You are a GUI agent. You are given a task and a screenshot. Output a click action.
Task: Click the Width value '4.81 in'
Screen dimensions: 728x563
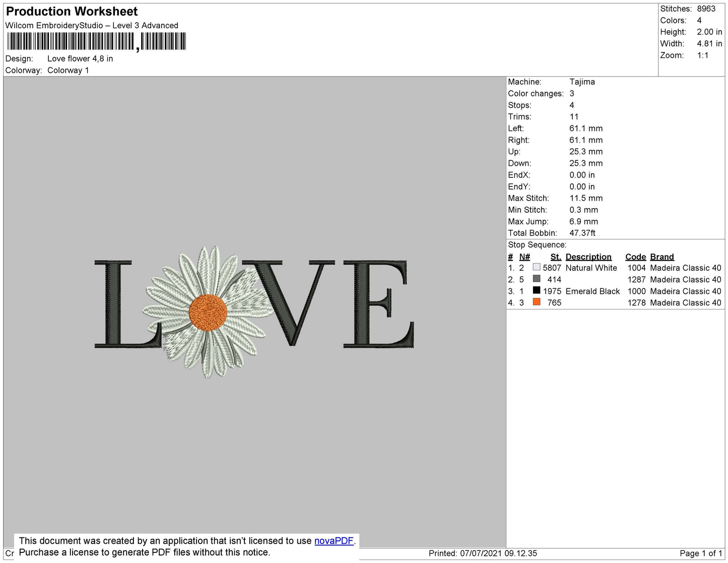click(709, 43)
